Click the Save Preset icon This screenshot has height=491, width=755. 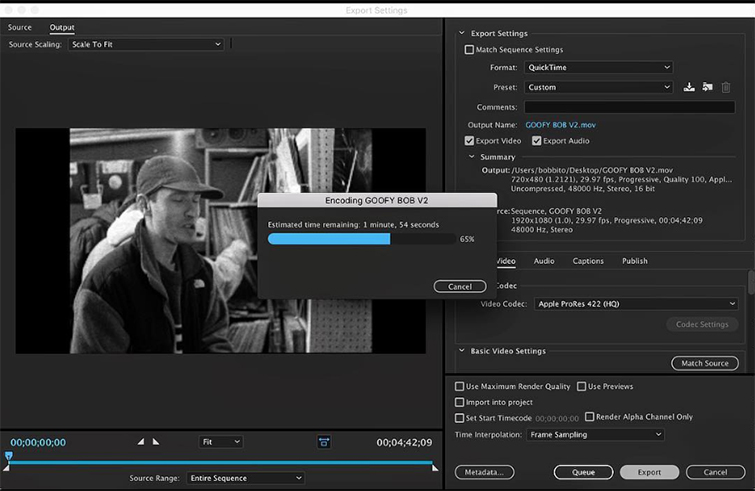(x=689, y=87)
